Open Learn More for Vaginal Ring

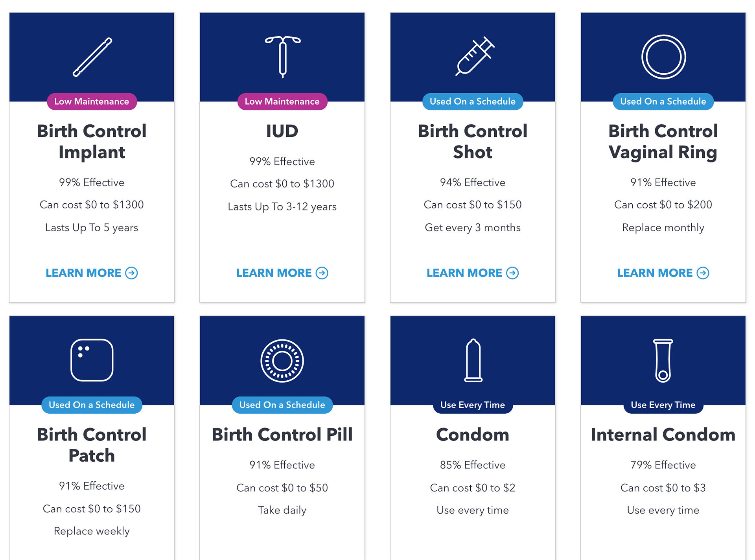(663, 273)
